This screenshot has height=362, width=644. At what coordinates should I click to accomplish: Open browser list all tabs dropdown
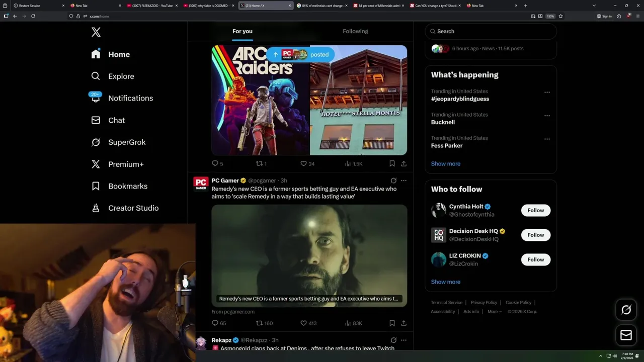[x=594, y=6]
